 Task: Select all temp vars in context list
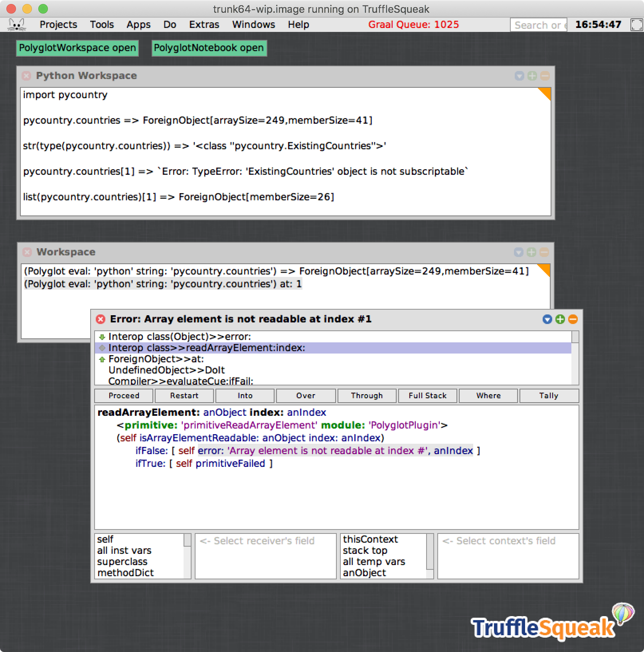point(384,562)
